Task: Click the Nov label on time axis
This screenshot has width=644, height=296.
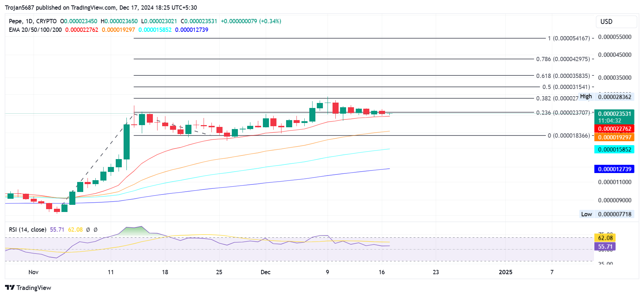Action: [x=34, y=272]
